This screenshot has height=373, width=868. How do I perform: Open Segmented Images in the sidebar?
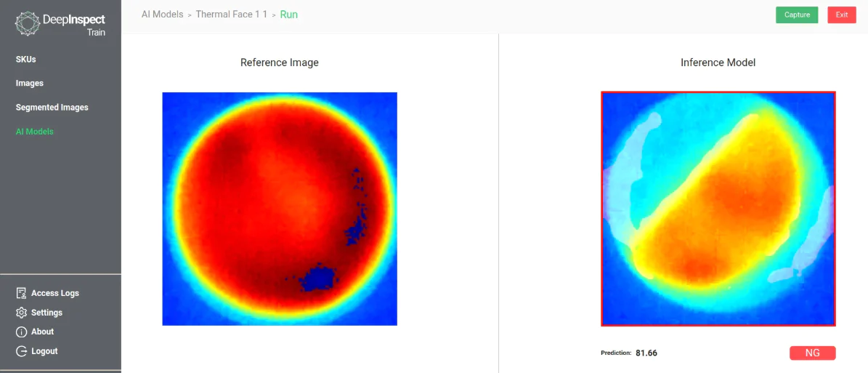coord(52,108)
